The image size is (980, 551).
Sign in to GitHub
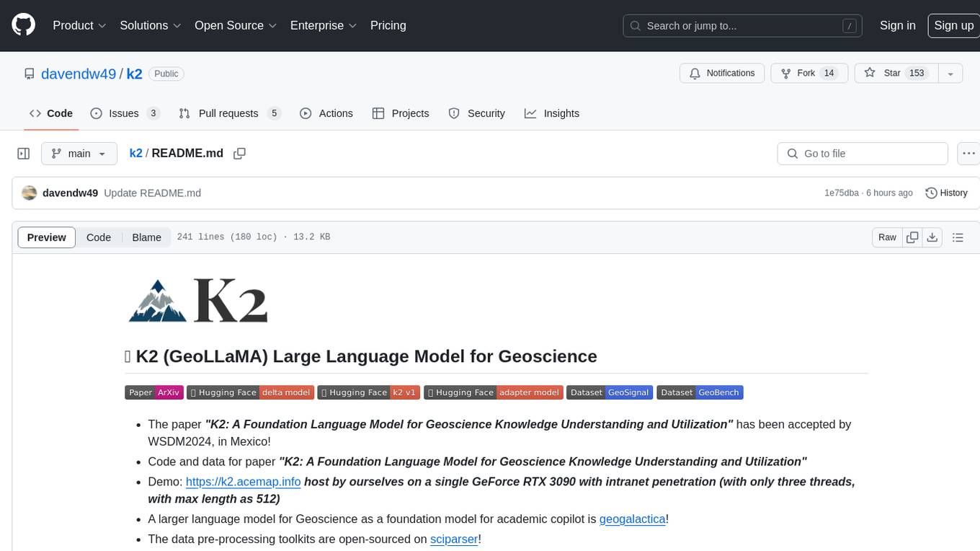tap(897, 25)
